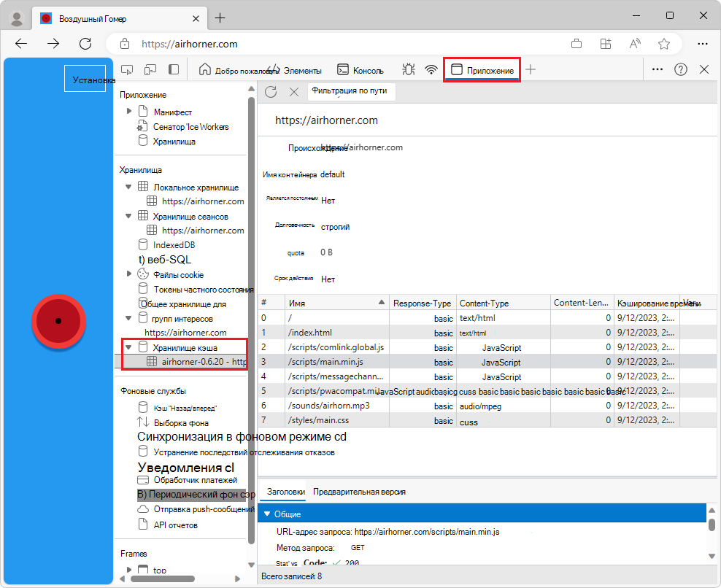Collapse Хранилище сеансов node
Viewport: 721px width, 588px height.
coord(128,216)
